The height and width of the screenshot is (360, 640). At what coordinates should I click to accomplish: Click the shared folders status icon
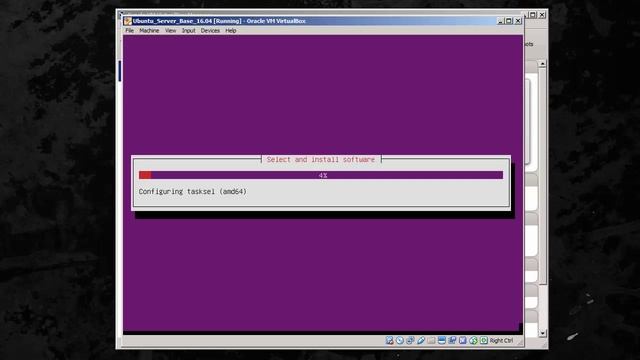[x=431, y=340]
